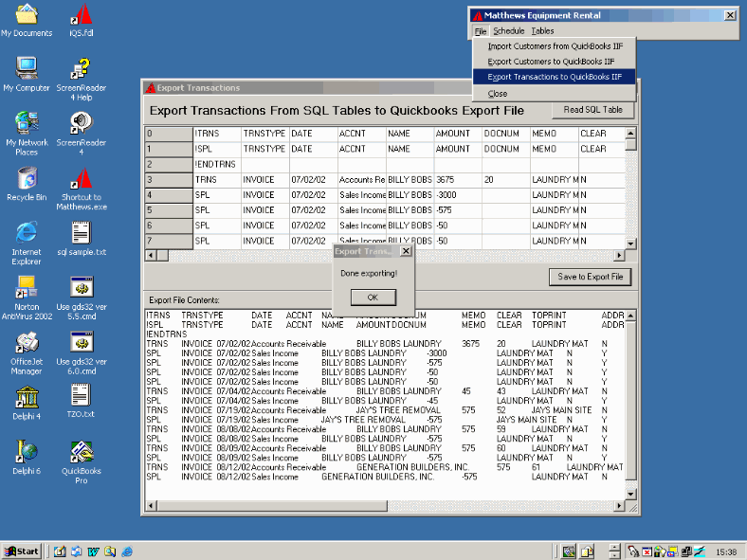Click the export contents horizontal scrollbar thumb
Screen dimensions: 747x560
tap(271, 506)
